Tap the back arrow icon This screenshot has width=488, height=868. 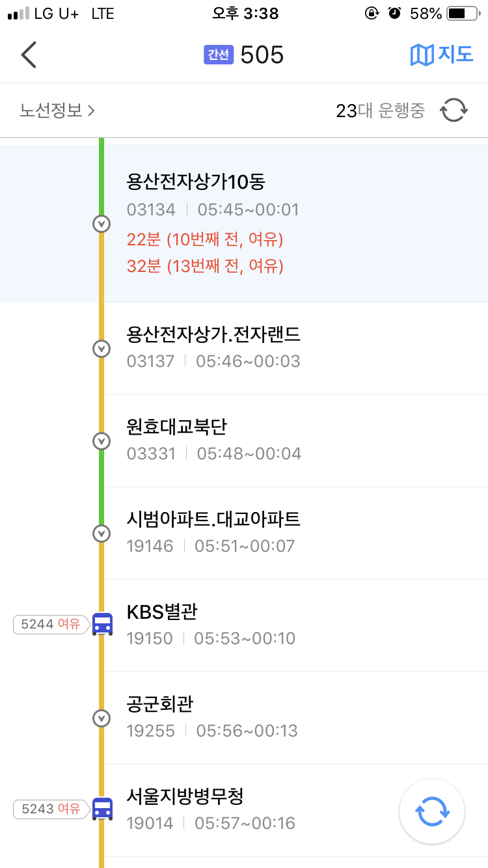(x=29, y=55)
